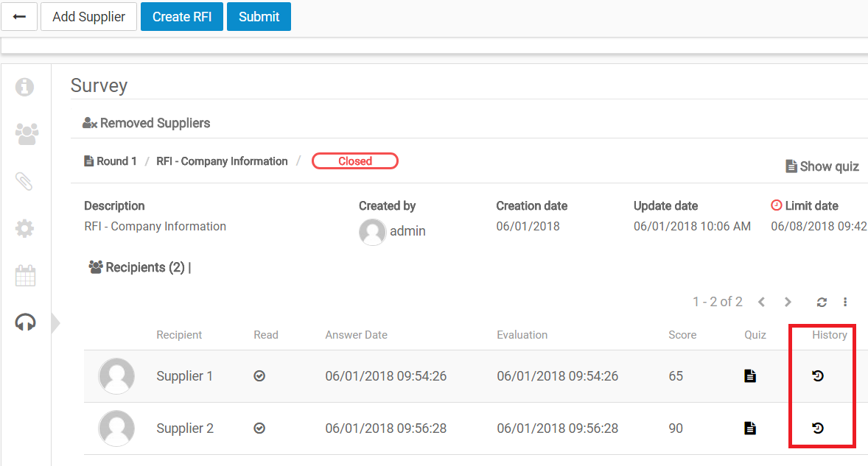Refresh the recipients list
This screenshot has height=466, width=868.
[822, 302]
